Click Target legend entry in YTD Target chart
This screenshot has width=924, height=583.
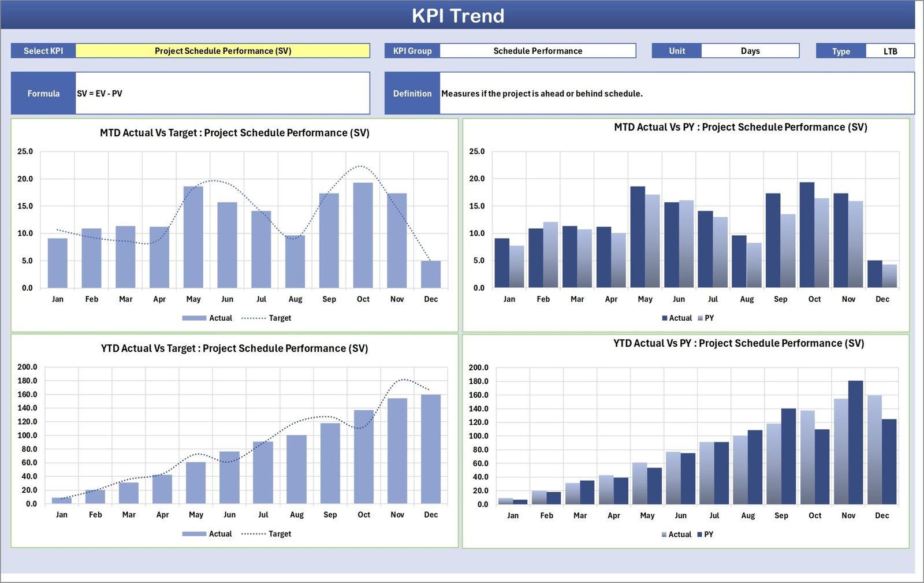point(280,534)
